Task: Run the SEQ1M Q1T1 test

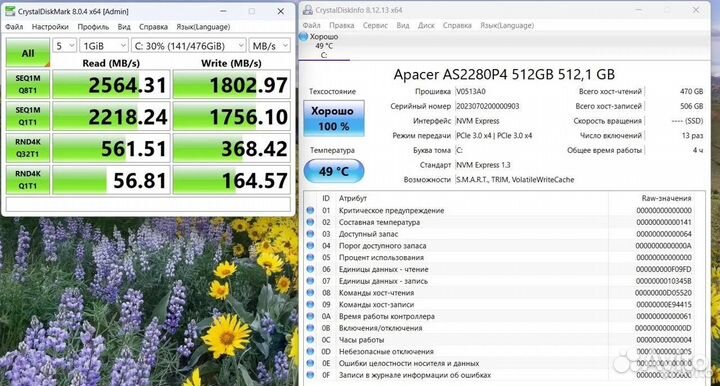Action: click(x=28, y=116)
